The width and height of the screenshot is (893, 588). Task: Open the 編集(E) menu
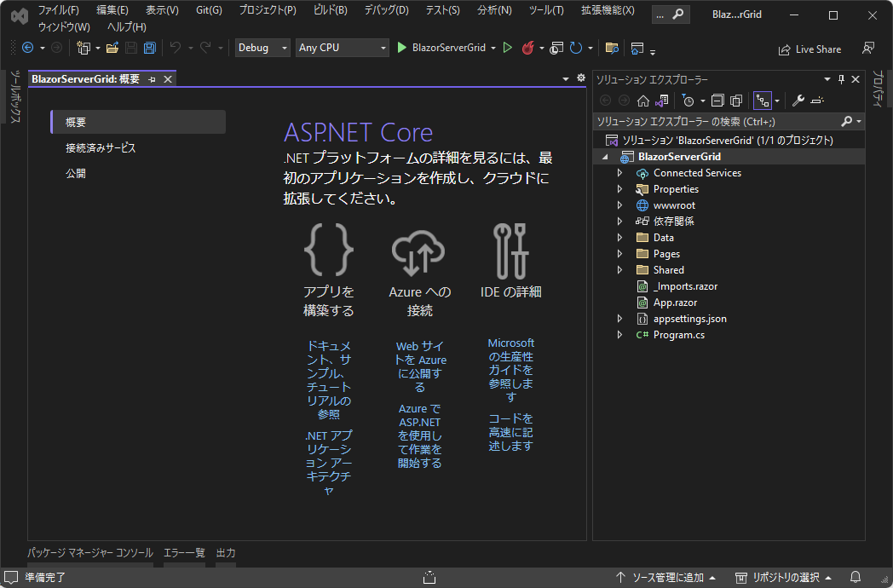pyautogui.click(x=112, y=10)
